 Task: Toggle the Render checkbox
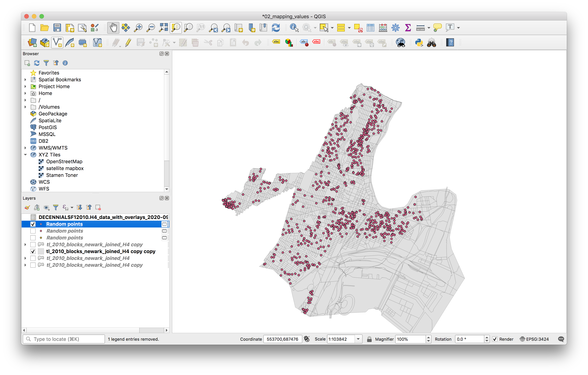[x=495, y=339]
